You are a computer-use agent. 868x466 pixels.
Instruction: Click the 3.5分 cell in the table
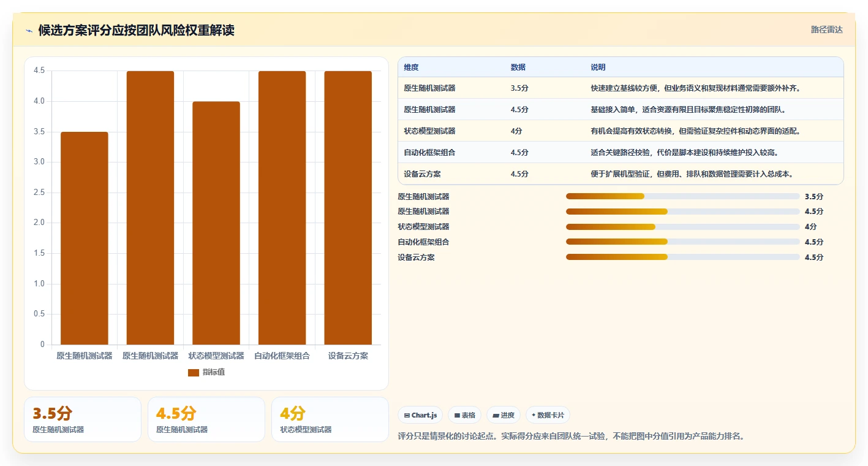(x=519, y=88)
